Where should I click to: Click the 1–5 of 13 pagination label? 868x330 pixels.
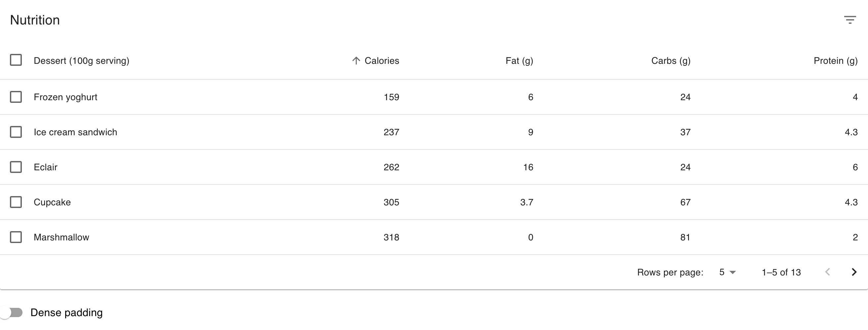pos(781,272)
